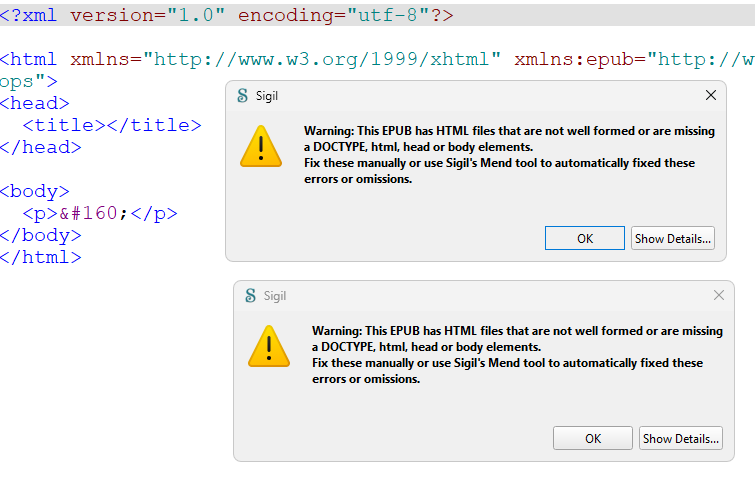Close the inactive grayed-title Sigil dialog
Screen dimensions: 755x487
pos(719,295)
